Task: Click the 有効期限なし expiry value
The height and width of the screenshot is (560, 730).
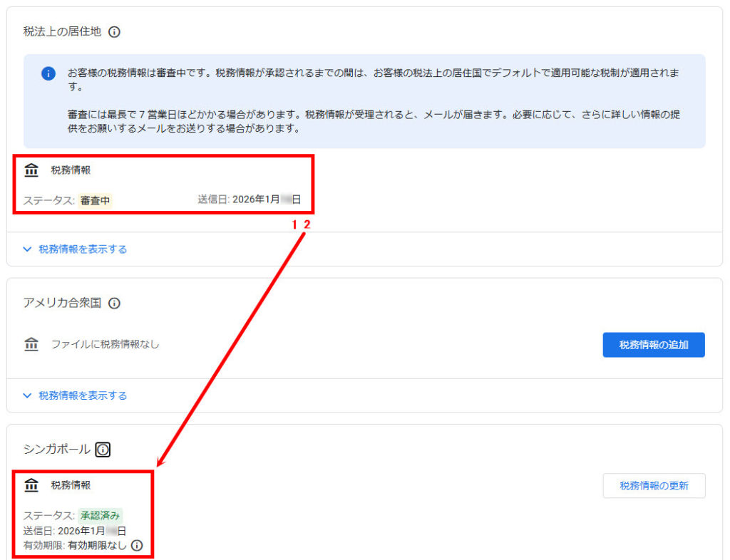Action: pyautogui.click(x=98, y=546)
